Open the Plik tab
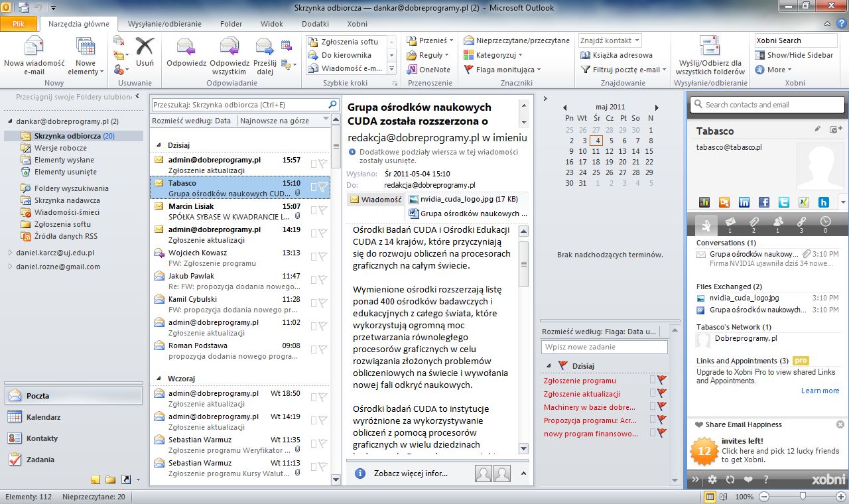The height and width of the screenshot is (504, 849). [x=19, y=24]
